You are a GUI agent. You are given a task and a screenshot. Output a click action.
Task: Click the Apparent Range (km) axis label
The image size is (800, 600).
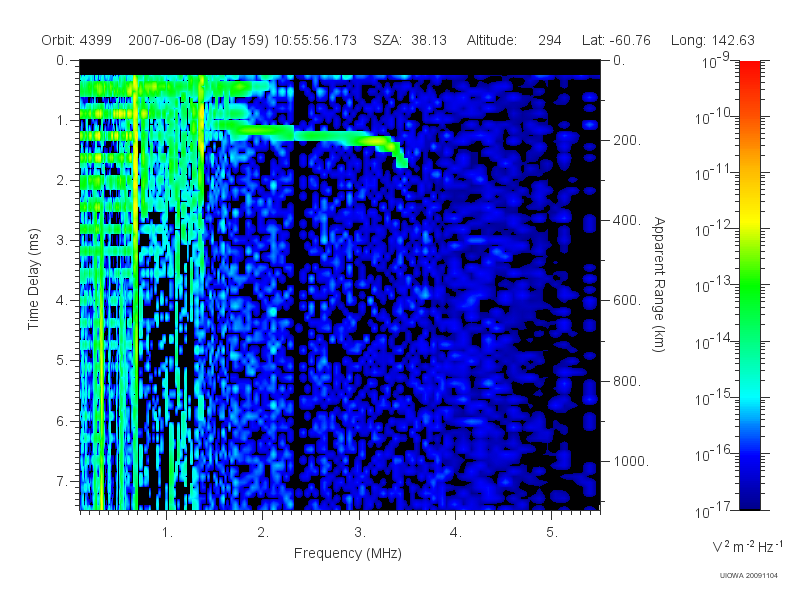pos(659,285)
